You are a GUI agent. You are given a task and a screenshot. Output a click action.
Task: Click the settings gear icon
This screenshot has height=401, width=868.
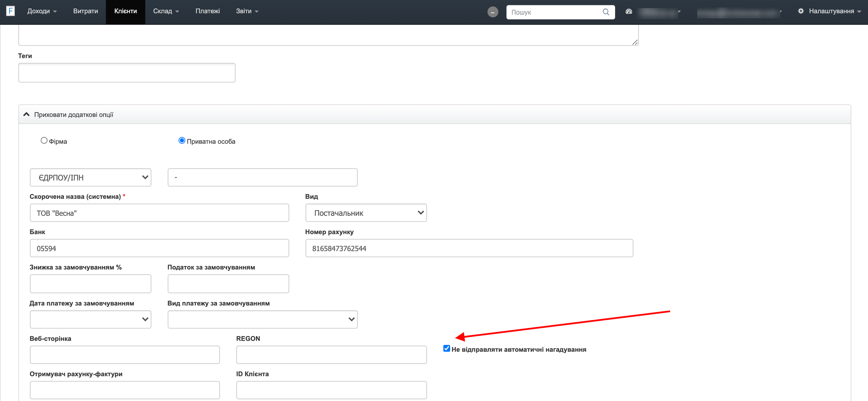click(801, 11)
